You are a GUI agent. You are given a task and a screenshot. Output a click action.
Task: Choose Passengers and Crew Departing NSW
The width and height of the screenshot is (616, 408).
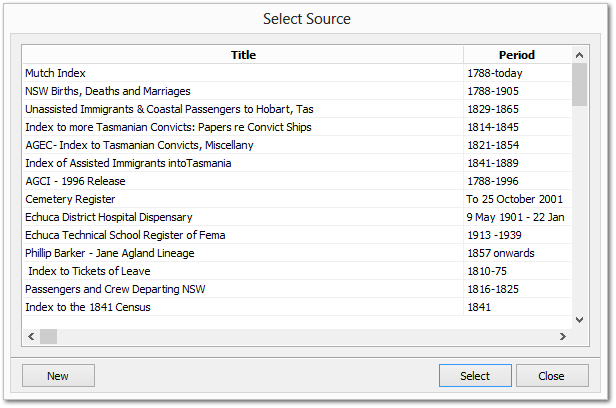pyautogui.click(x=102, y=289)
